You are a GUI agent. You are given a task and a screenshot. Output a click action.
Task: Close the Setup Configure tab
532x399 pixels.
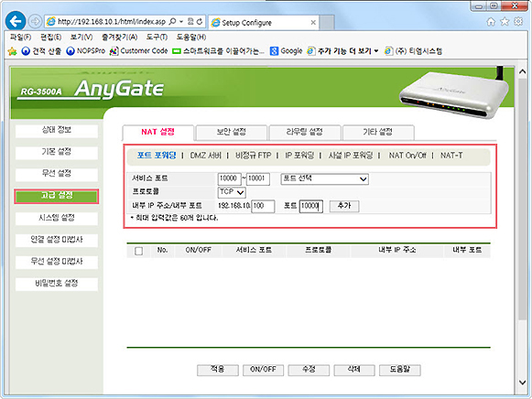[x=313, y=23]
